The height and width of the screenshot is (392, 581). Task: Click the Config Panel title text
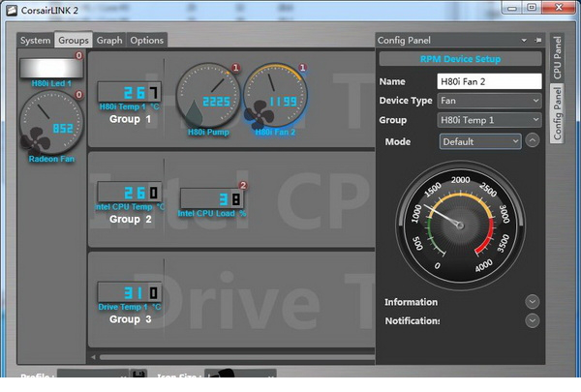[x=404, y=40]
